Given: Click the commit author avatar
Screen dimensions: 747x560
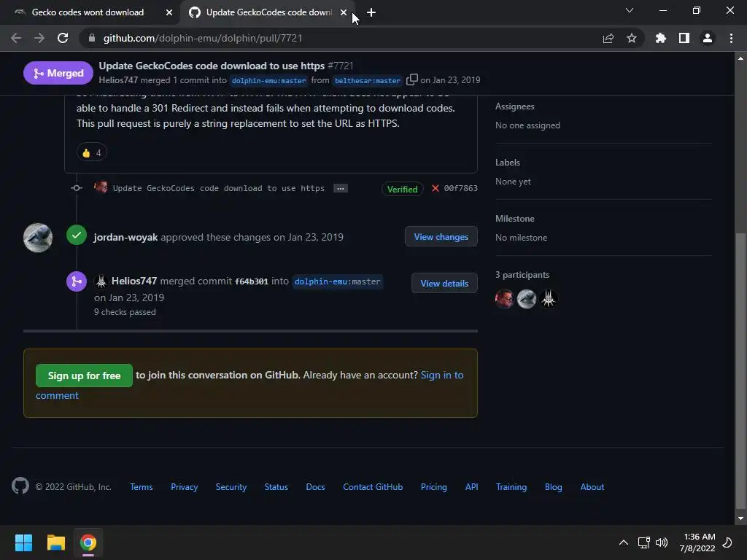Looking at the screenshot, I should 101,187.
